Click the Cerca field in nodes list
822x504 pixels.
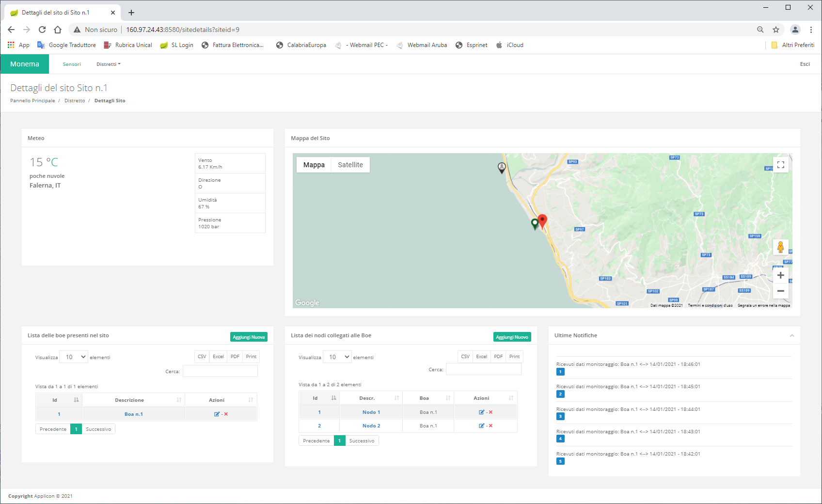pos(483,369)
